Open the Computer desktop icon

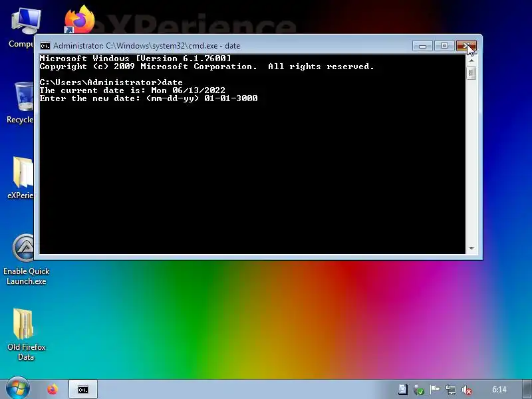coord(21,28)
